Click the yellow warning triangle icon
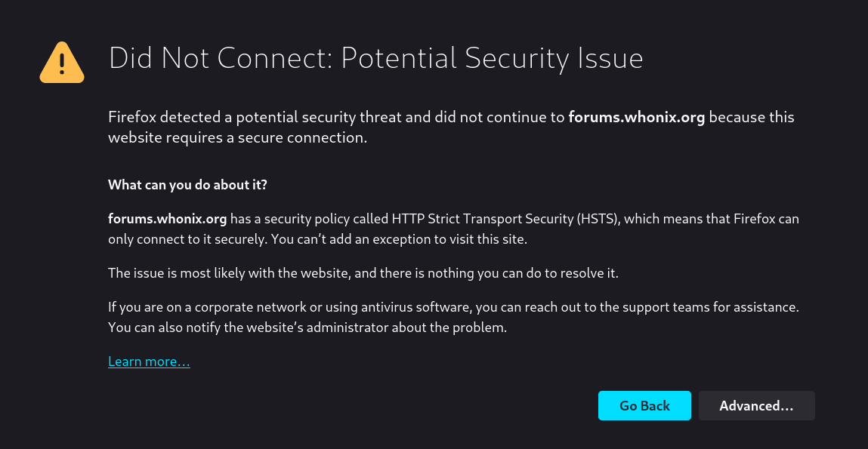 (61, 63)
